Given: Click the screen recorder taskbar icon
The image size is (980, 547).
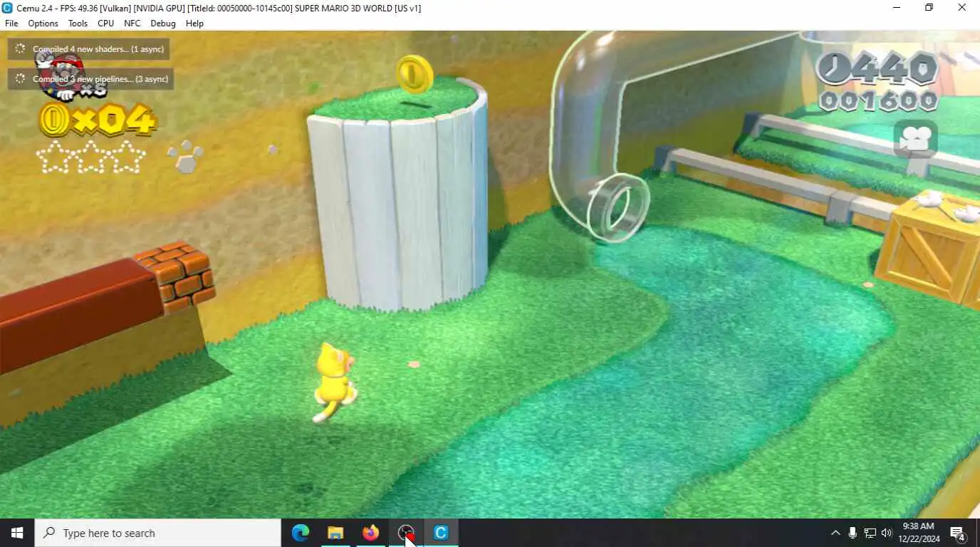Looking at the screenshot, I should coord(406,533).
